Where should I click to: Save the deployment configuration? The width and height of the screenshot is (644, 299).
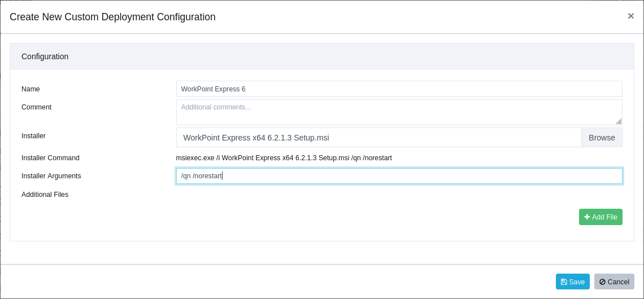572,282
